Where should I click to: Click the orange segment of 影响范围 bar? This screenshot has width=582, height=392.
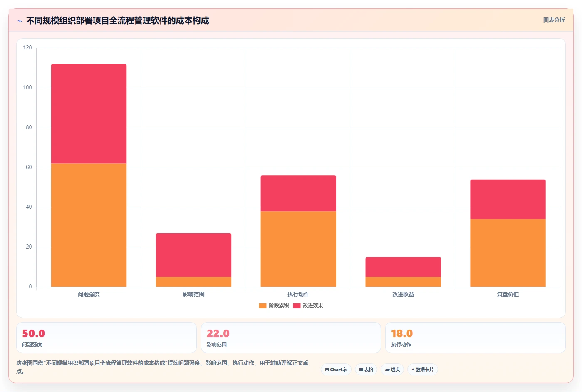(193, 282)
